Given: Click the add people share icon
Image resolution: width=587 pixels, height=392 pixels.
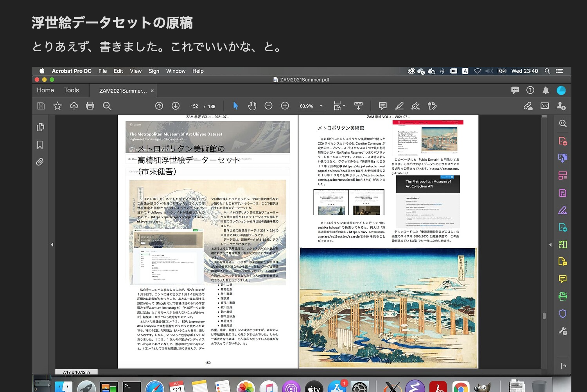Looking at the screenshot, I should click(x=561, y=106).
